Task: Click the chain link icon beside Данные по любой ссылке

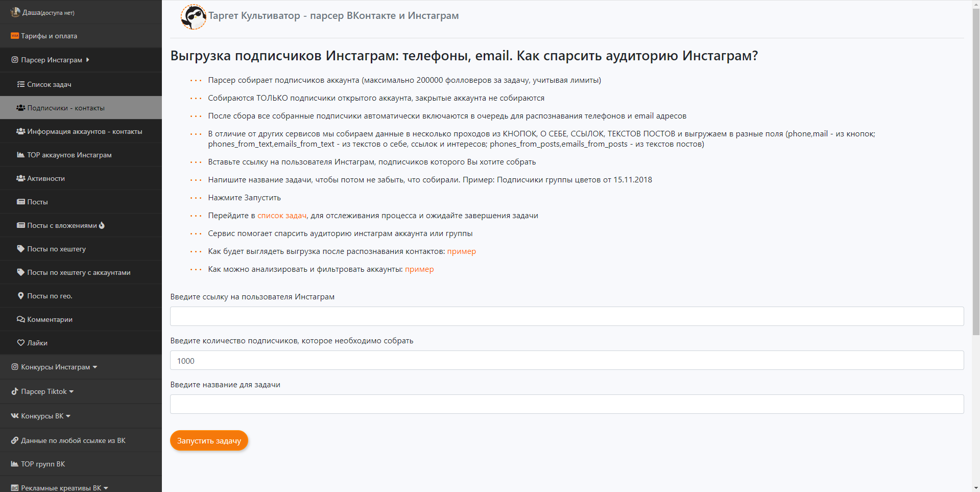Action: (x=15, y=440)
